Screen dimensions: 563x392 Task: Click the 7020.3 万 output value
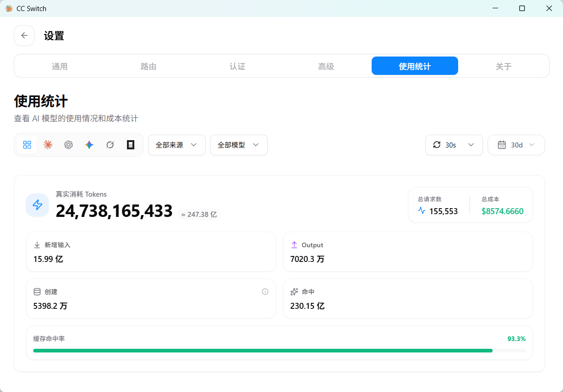coord(307,259)
